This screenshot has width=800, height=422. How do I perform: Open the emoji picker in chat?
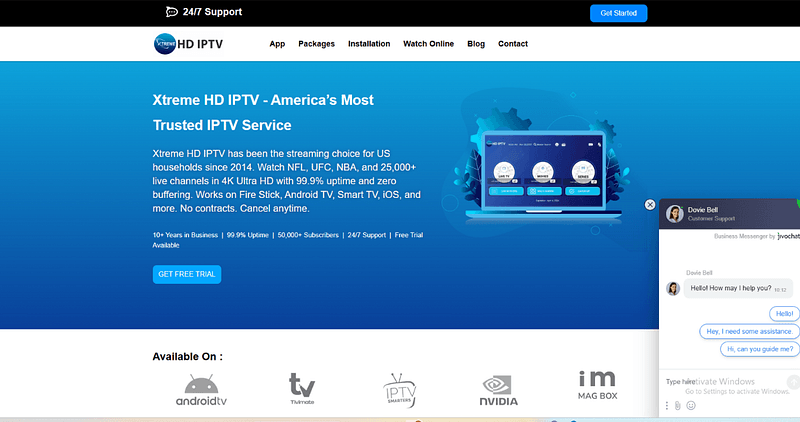click(x=691, y=406)
